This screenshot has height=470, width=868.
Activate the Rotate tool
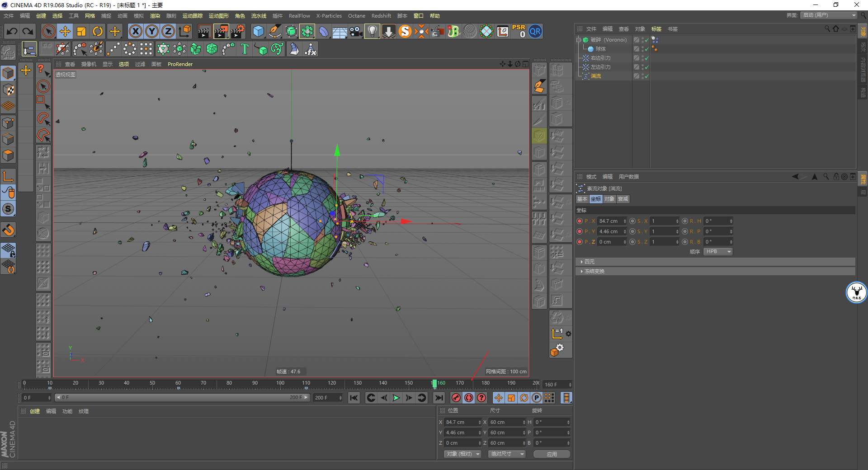[98, 31]
